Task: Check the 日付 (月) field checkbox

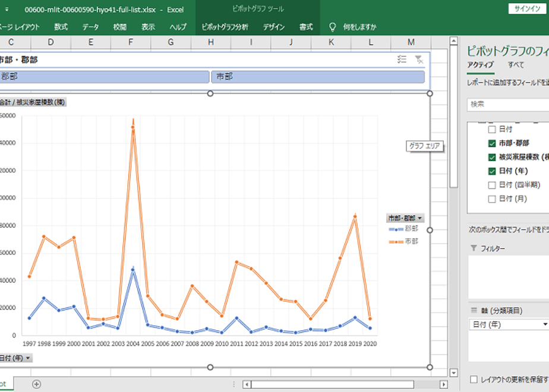Action: pyautogui.click(x=492, y=199)
